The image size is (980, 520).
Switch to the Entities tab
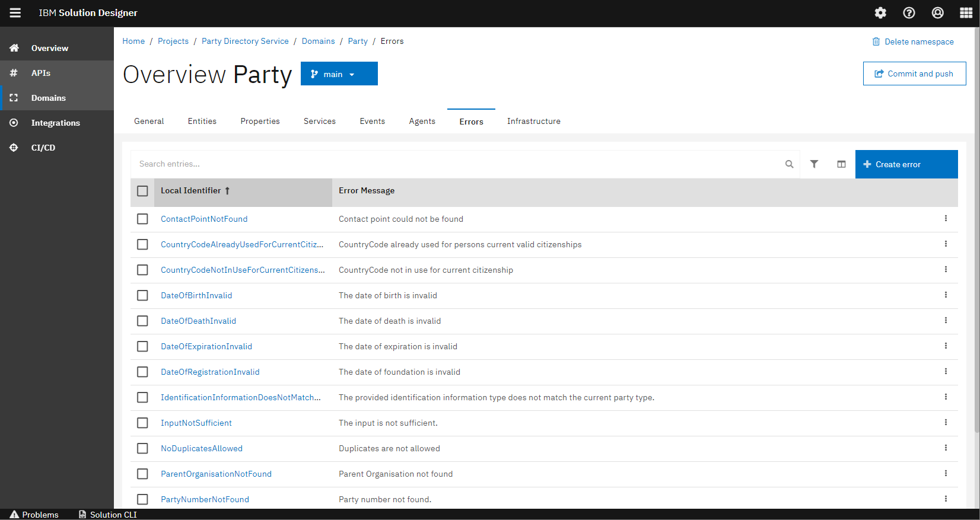pos(202,121)
